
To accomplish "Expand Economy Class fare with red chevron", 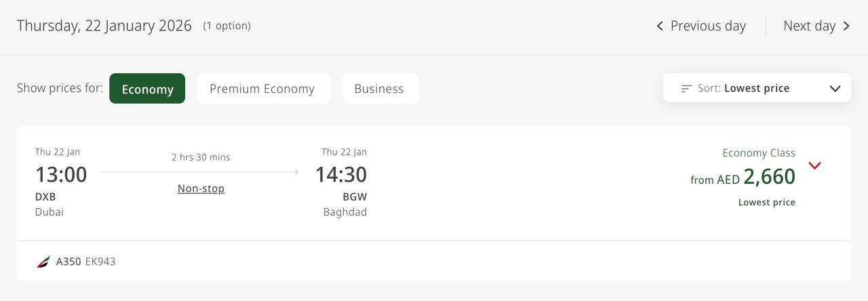I will (x=814, y=165).
